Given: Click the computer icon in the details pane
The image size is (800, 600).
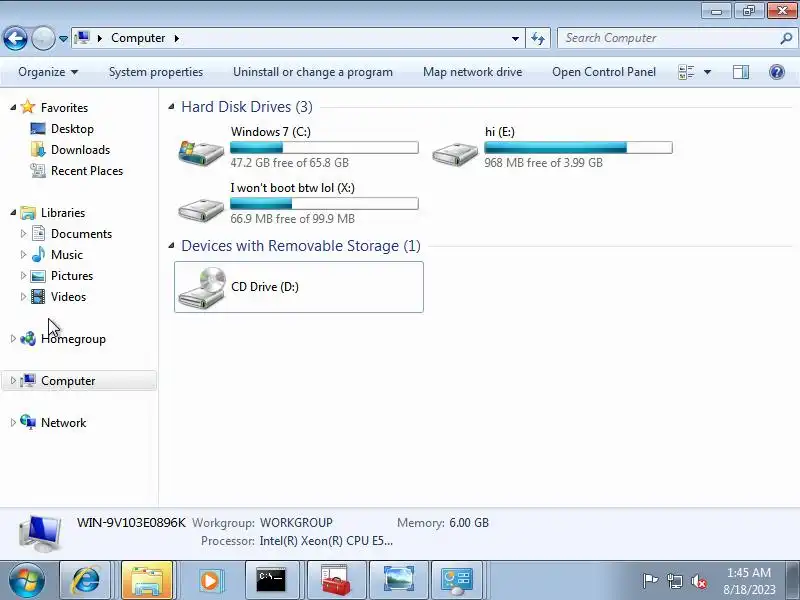Looking at the screenshot, I should tap(40, 534).
